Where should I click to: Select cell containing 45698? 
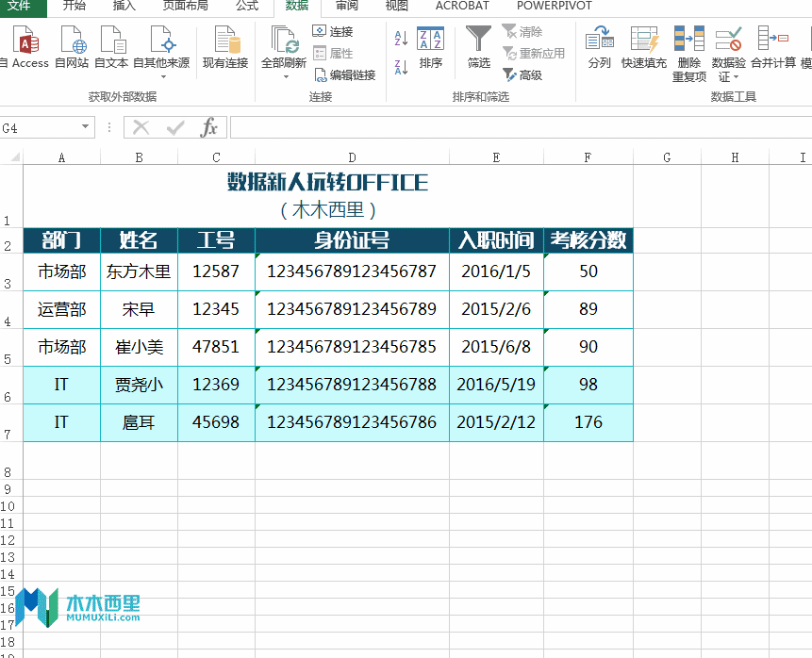coord(217,423)
